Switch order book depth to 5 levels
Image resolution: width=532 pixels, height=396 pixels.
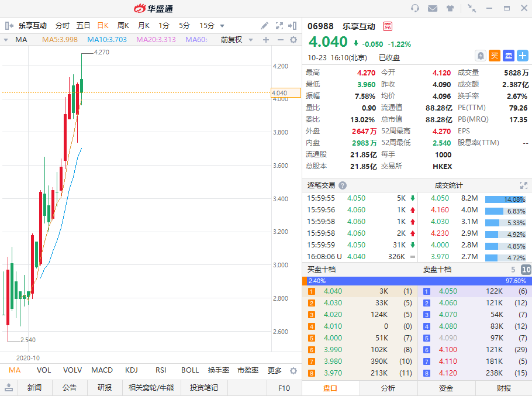(513, 270)
